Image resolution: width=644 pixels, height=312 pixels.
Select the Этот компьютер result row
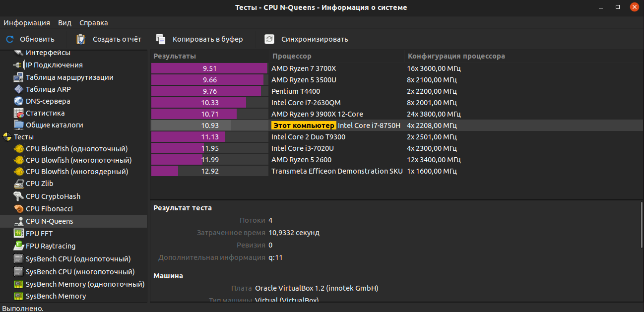point(304,125)
